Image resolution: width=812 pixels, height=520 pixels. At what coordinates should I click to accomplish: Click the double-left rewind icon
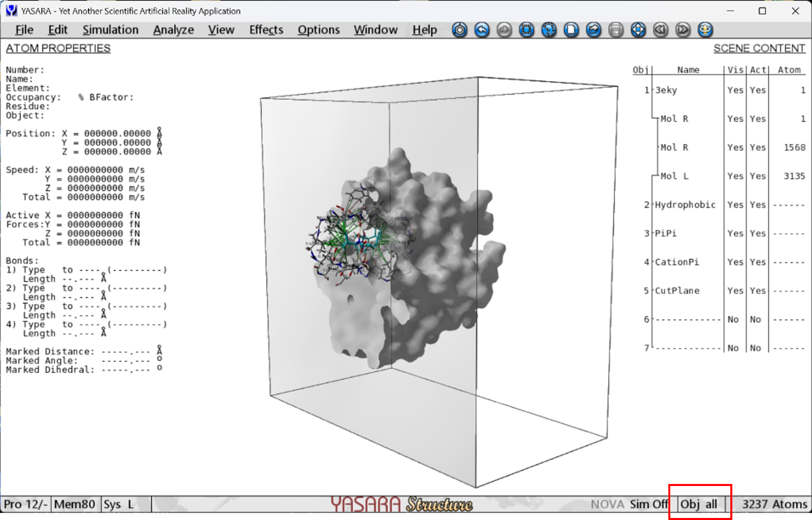661,30
